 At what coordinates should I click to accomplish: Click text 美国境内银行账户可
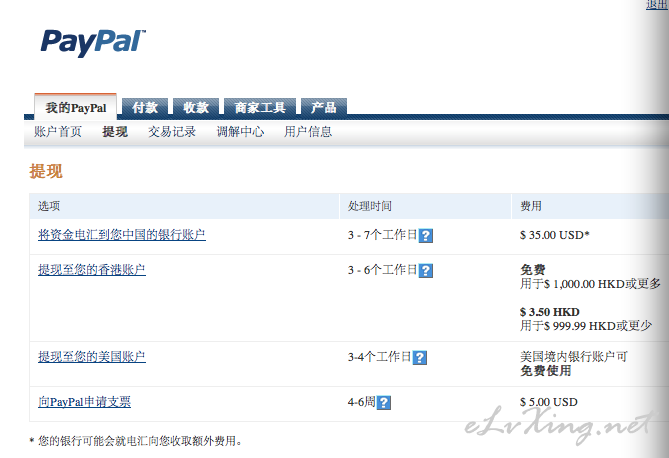tap(573, 357)
